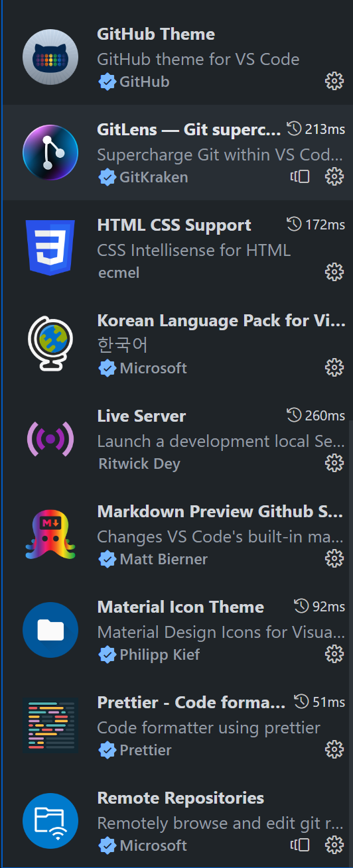Click Remote Repositories sync indicator icon
Image resolution: width=353 pixels, height=868 pixels.
click(x=301, y=845)
